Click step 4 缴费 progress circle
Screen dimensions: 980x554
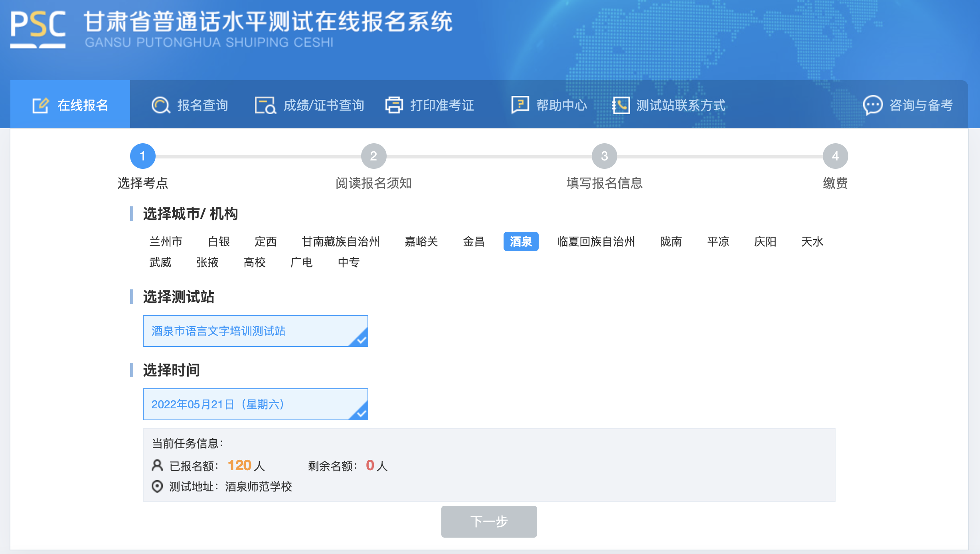(x=835, y=156)
